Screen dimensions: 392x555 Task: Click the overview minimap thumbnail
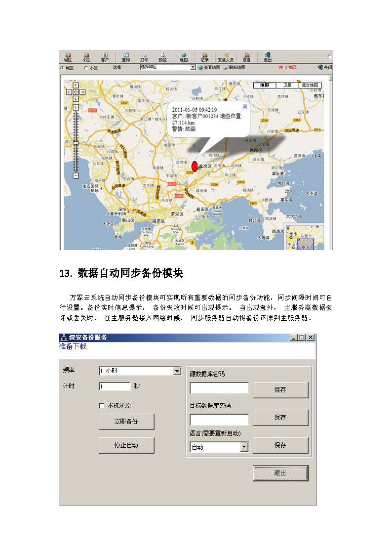point(304,237)
